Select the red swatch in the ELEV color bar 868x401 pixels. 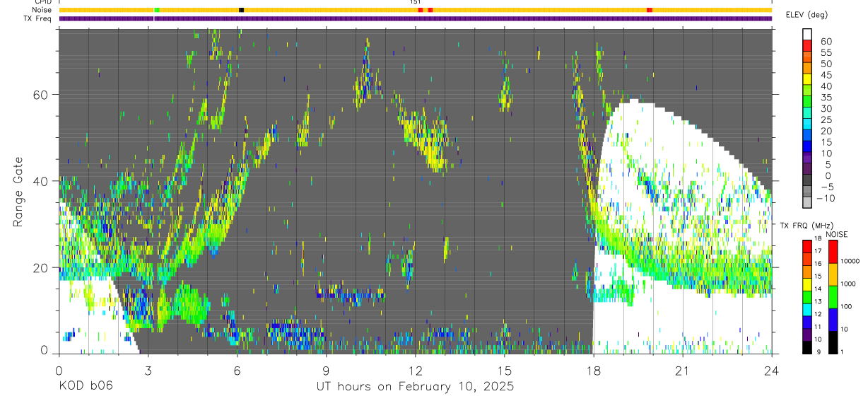pyautogui.click(x=807, y=45)
